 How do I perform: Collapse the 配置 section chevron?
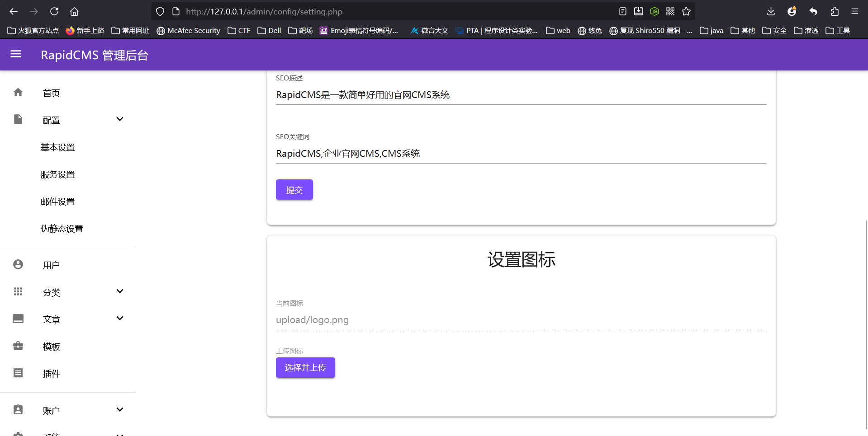tap(120, 119)
